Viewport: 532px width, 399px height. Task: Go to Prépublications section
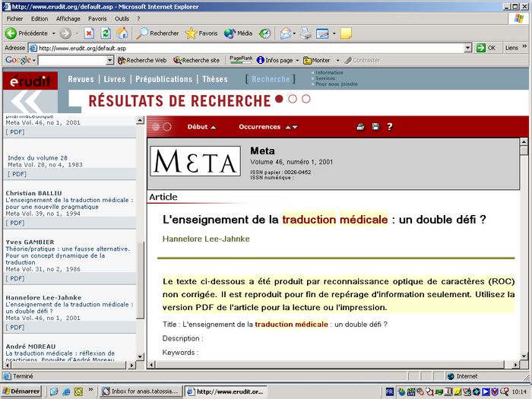(x=164, y=79)
